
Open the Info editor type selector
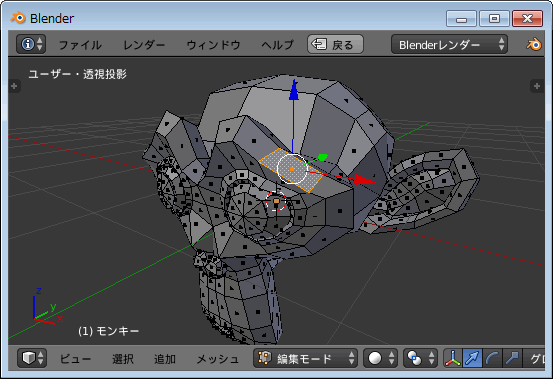point(31,44)
